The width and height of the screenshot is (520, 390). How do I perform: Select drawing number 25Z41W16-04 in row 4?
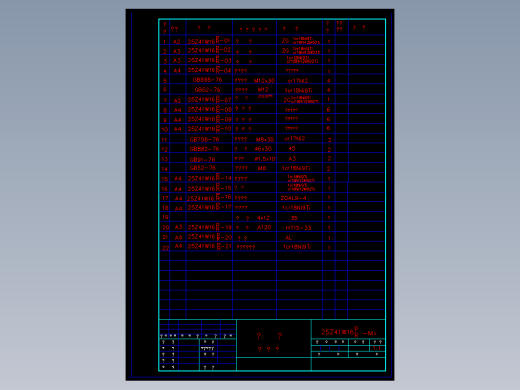coord(209,70)
